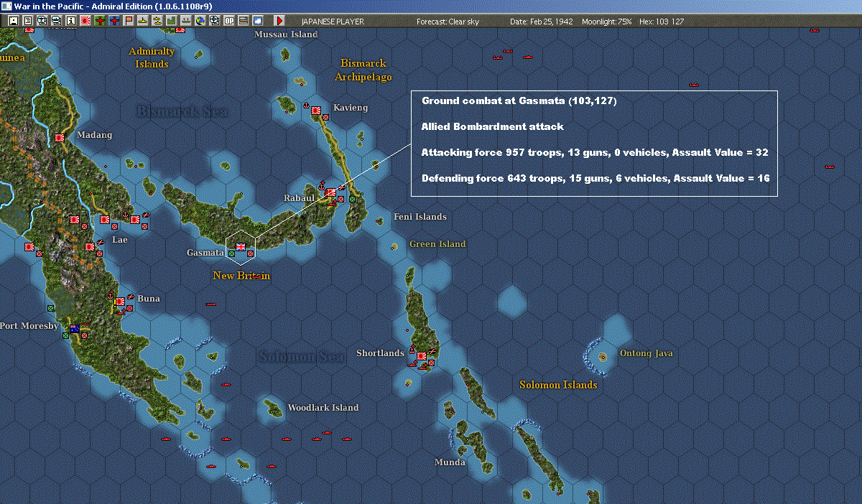Select the Japanese flag base at Buna
The height and width of the screenshot is (504, 862).
coord(120,302)
